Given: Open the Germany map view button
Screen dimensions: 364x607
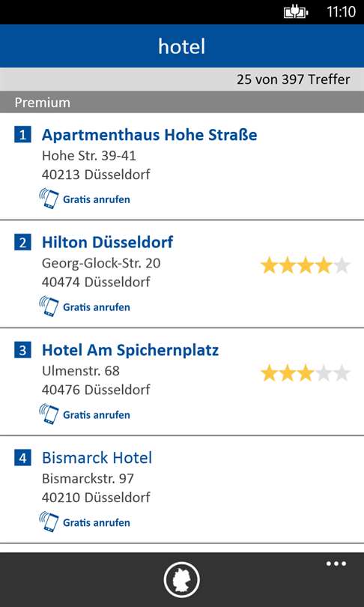Looking at the screenshot, I should coord(181,580).
